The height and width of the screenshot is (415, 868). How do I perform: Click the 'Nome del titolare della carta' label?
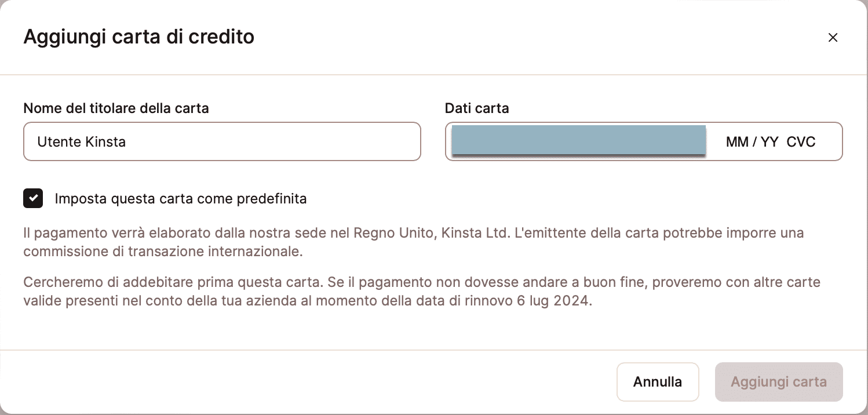tap(116, 108)
